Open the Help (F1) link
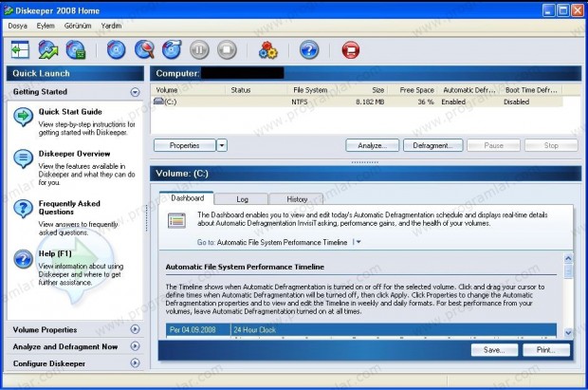This screenshot has height=390, width=588. tap(55, 253)
